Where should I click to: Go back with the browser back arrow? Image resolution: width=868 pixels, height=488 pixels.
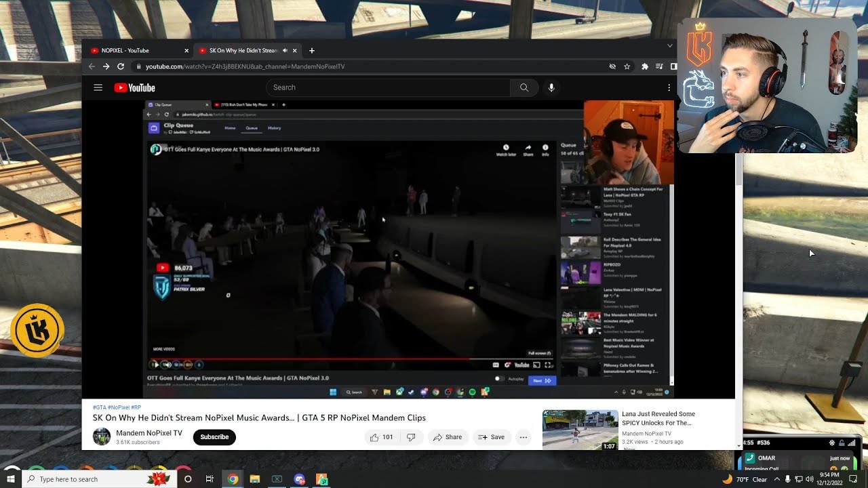[x=92, y=66]
